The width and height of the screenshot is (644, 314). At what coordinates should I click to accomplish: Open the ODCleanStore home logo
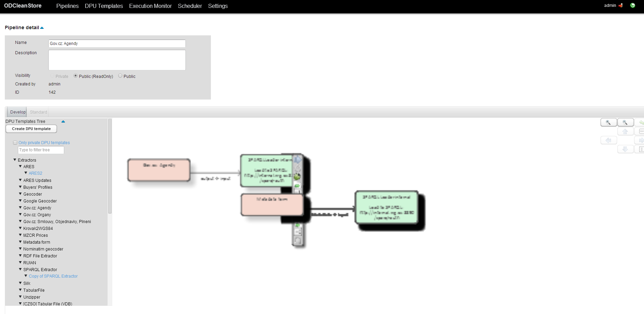click(x=23, y=6)
